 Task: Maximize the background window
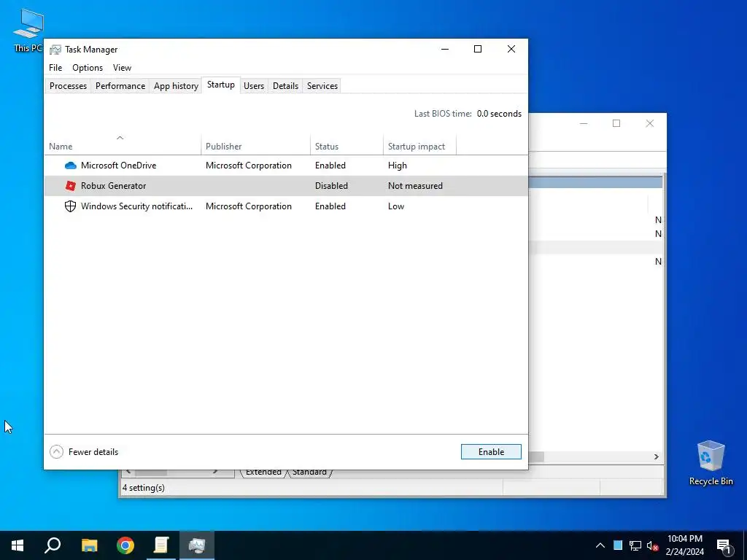click(616, 123)
